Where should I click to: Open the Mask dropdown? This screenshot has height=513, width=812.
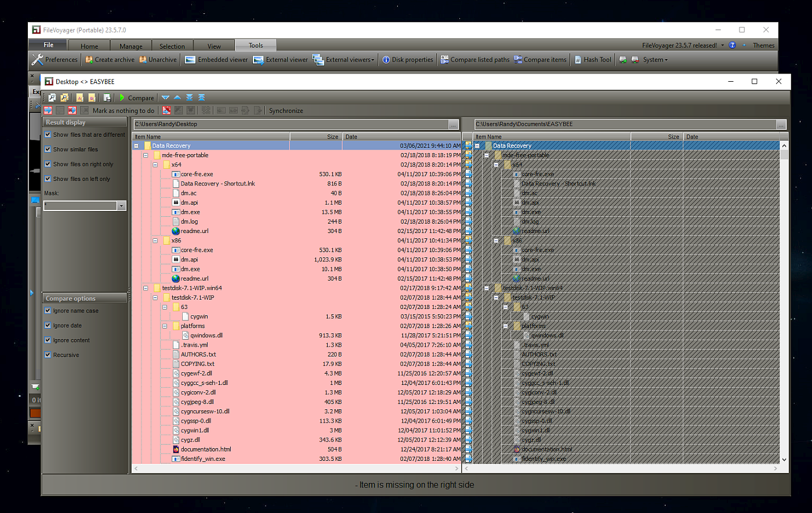tap(121, 206)
